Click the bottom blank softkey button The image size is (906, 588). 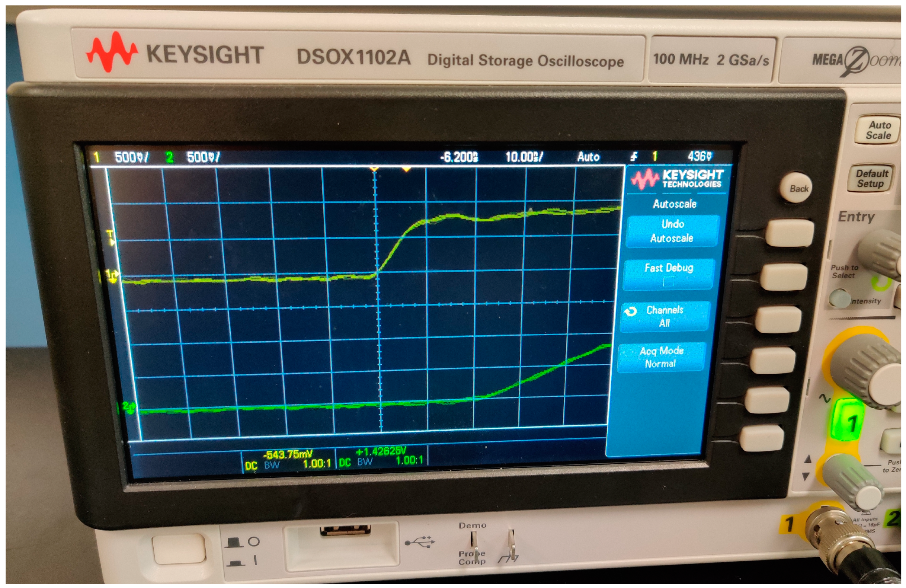point(762,438)
